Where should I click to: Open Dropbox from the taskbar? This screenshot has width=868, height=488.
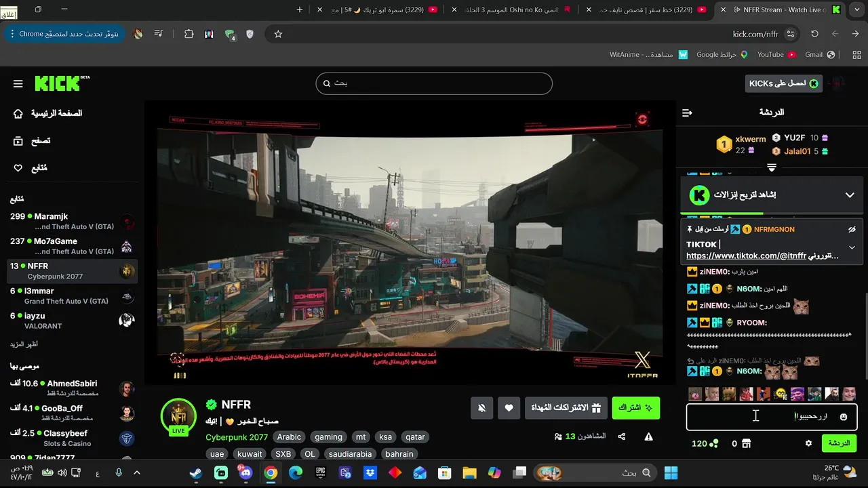(x=370, y=473)
